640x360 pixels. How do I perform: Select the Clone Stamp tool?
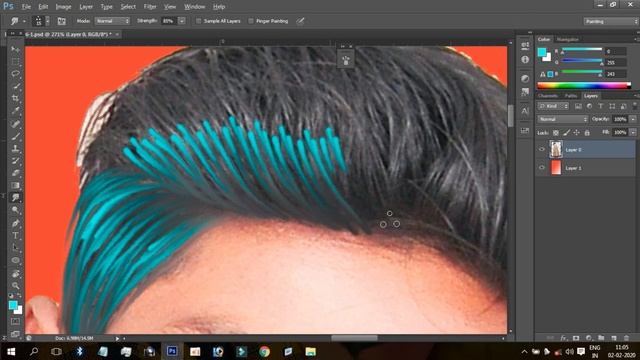coord(16,149)
